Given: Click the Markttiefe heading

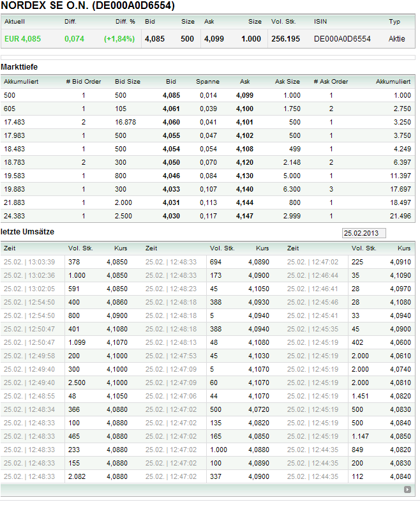Looking at the screenshot, I should [x=19, y=67].
